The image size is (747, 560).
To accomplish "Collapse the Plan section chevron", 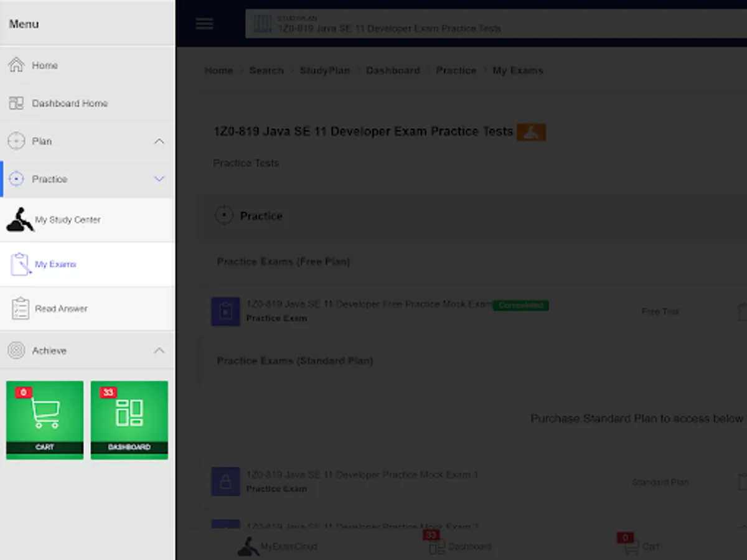I will coord(159,141).
